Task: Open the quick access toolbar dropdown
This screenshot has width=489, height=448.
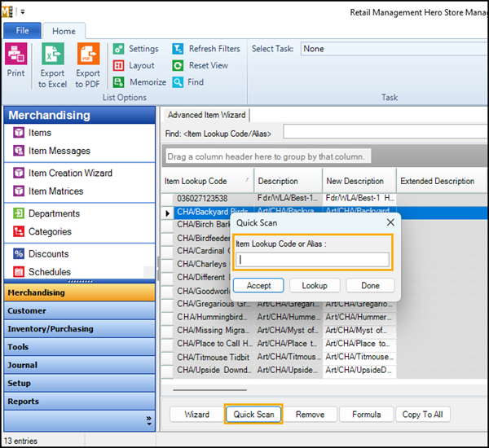Action: pyautogui.click(x=23, y=12)
